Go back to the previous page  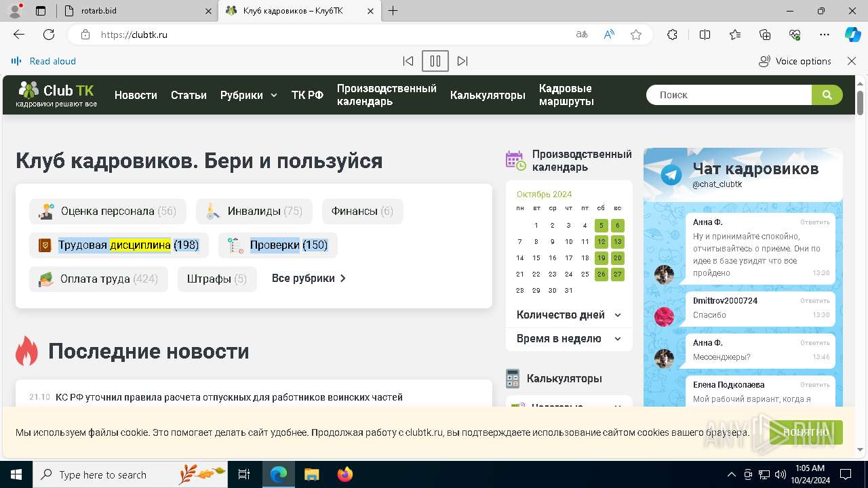click(x=19, y=35)
